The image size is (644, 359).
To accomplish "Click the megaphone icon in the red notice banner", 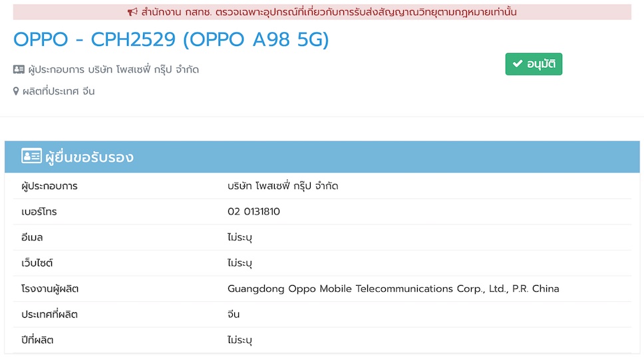I will point(132,12).
